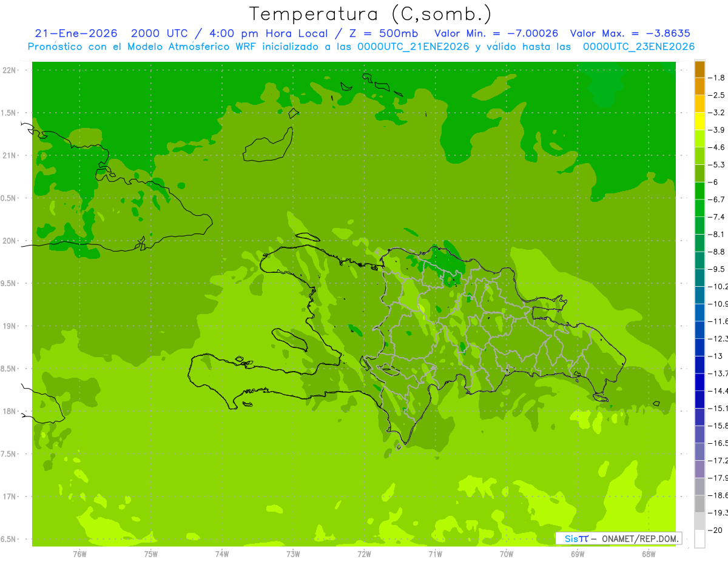Screen dimensions: 728x562
Task: Pick the orange swatch between -1.8 and -2.5
Action: 699,86
